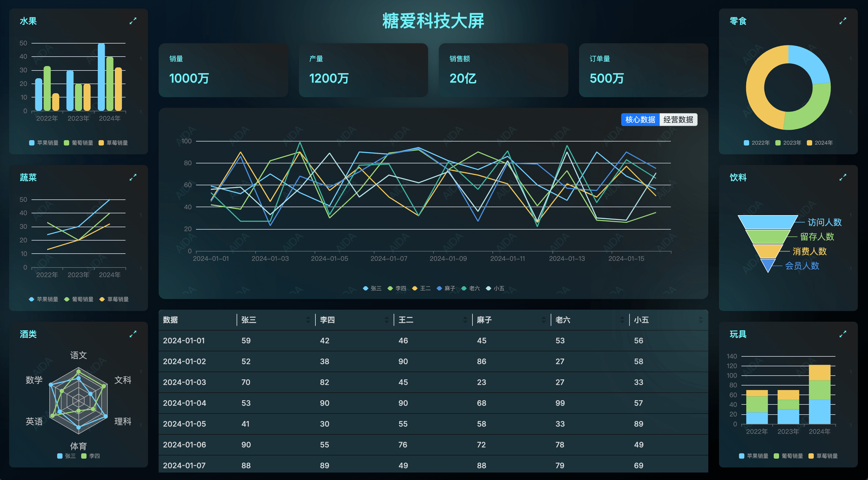Click the 消费人数 funnel segment

pos(768,251)
